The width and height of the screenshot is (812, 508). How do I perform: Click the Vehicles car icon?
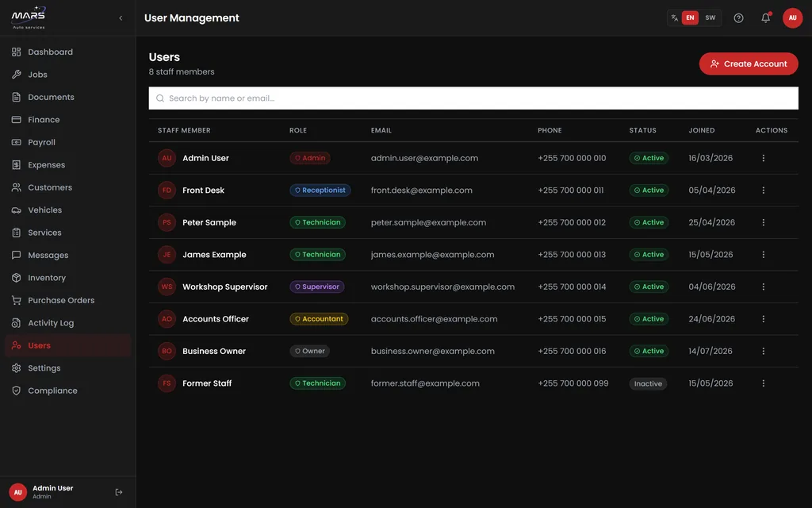pos(17,210)
